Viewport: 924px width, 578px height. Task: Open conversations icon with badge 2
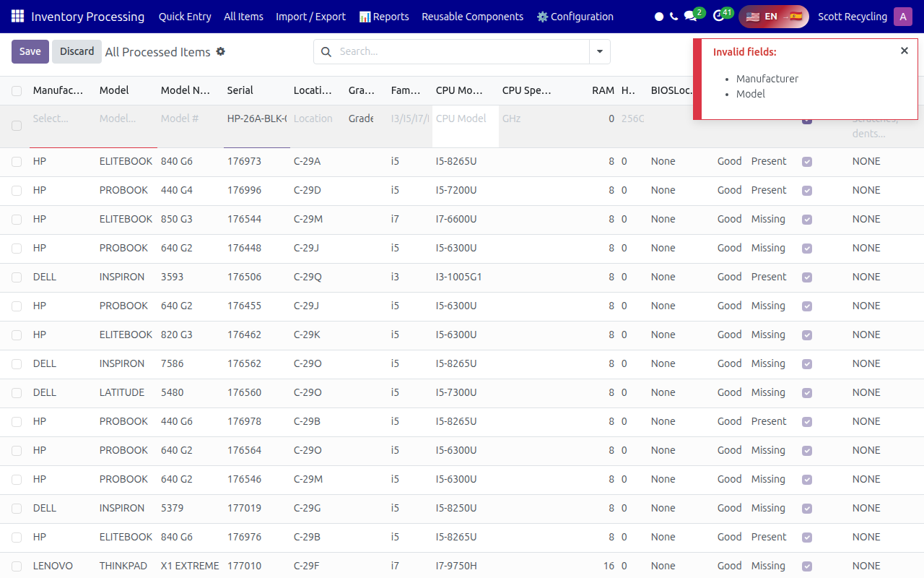tap(693, 16)
